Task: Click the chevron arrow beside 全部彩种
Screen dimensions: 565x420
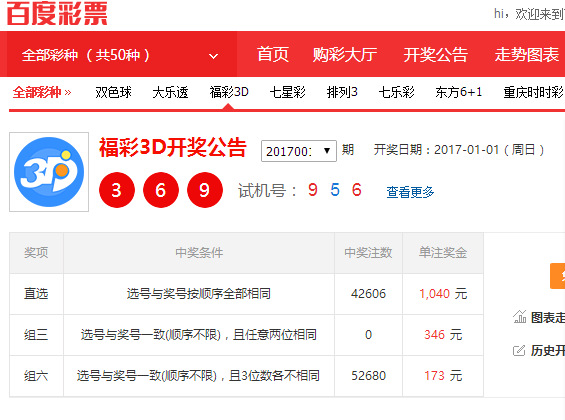Action: click(214, 56)
